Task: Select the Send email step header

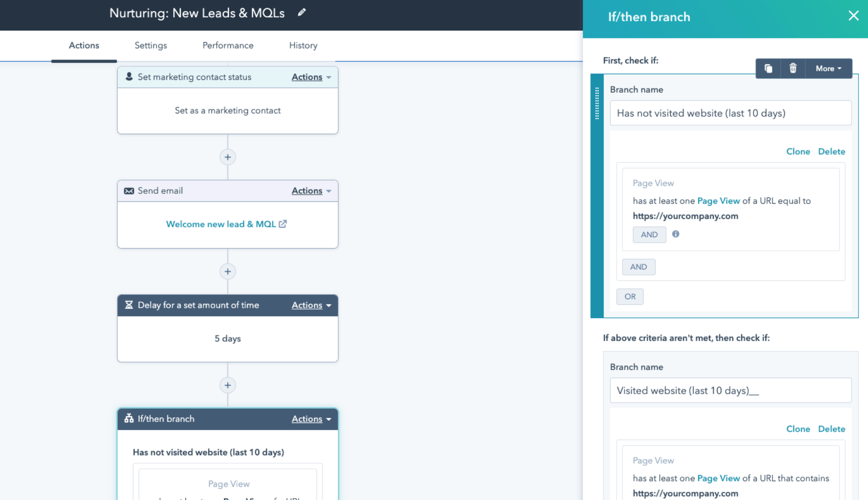Action: [x=228, y=191]
